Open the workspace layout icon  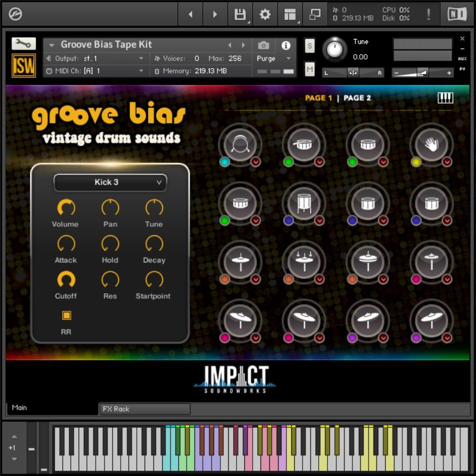point(290,14)
